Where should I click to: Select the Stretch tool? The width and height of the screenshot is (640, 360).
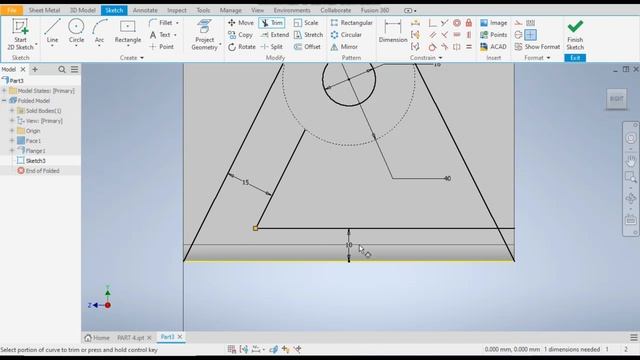click(x=308, y=35)
